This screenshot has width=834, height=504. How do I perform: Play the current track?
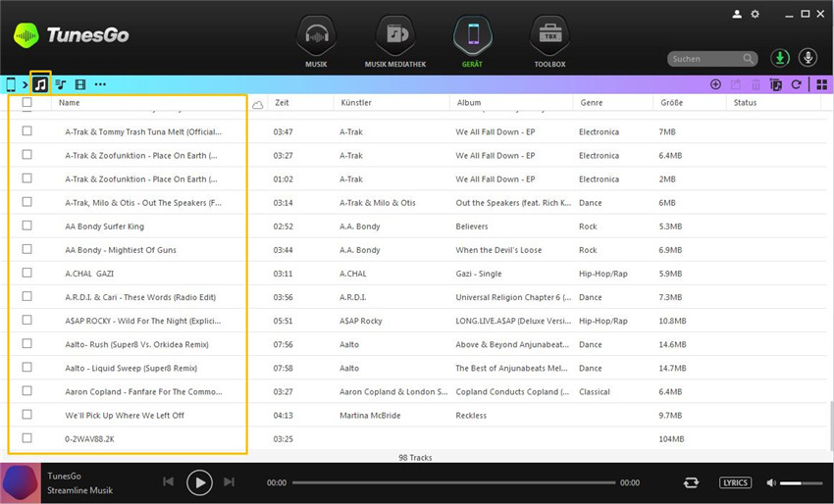[x=199, y=482]
